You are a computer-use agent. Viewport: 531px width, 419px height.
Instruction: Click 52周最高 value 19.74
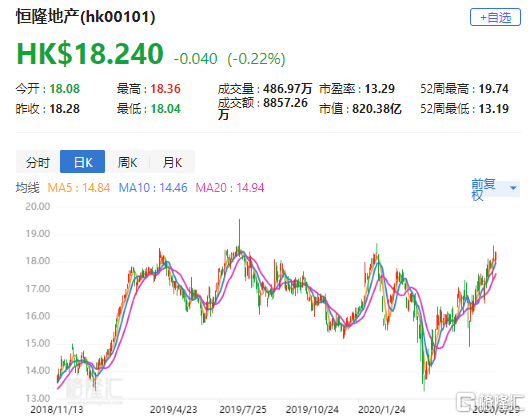[494, 89]
